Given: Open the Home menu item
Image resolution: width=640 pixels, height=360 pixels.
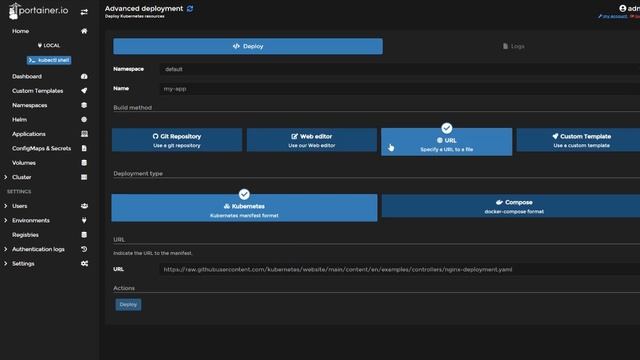Looking at the screenshot, I should coord(20,31).
